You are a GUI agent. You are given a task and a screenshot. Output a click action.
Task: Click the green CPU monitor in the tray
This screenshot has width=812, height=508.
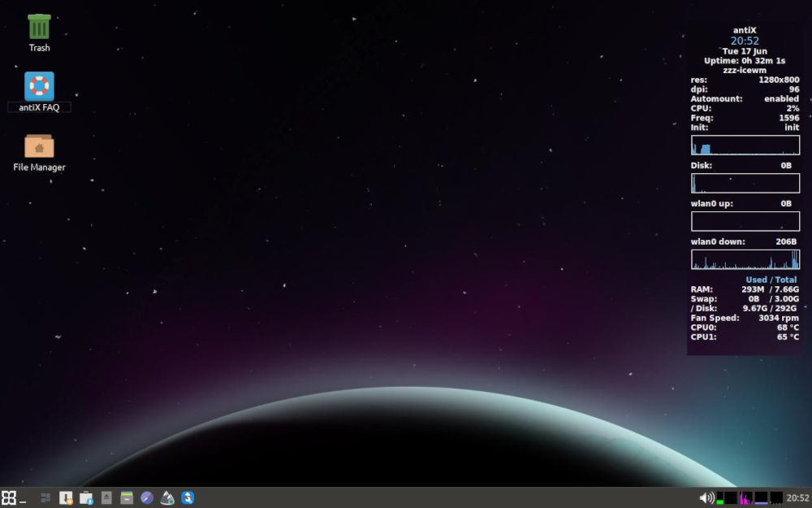click(x=720, y=497)
